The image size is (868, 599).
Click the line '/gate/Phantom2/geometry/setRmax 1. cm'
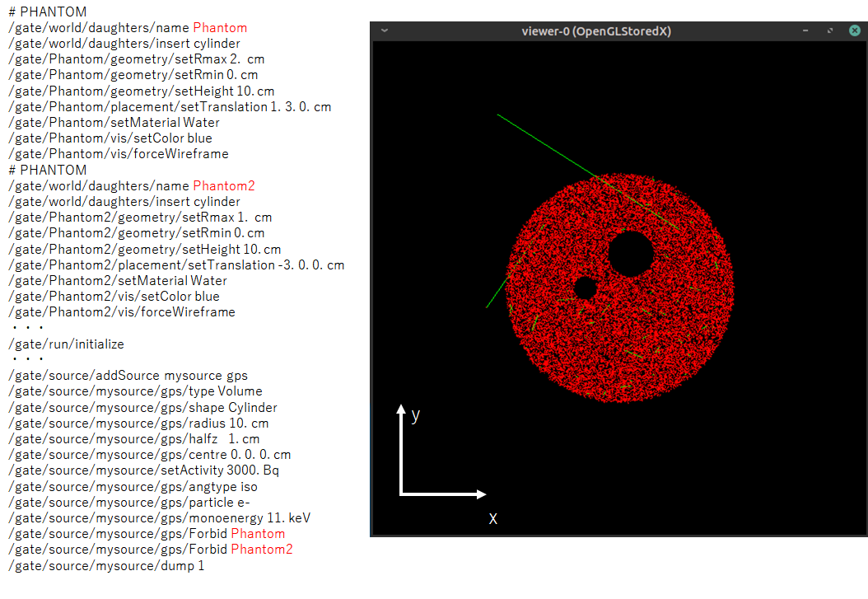pyautogui.click(x=140, y=218)
